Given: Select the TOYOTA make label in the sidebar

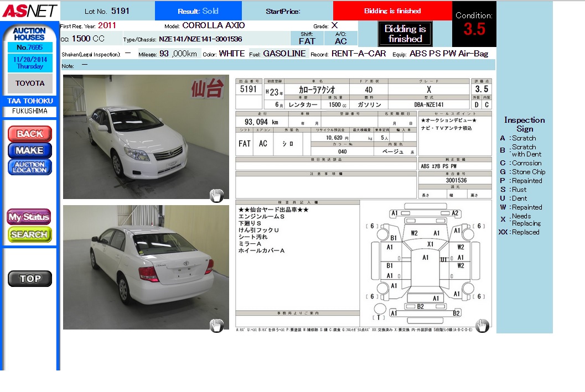Looking at the screenshot, I should pos(30,83).
